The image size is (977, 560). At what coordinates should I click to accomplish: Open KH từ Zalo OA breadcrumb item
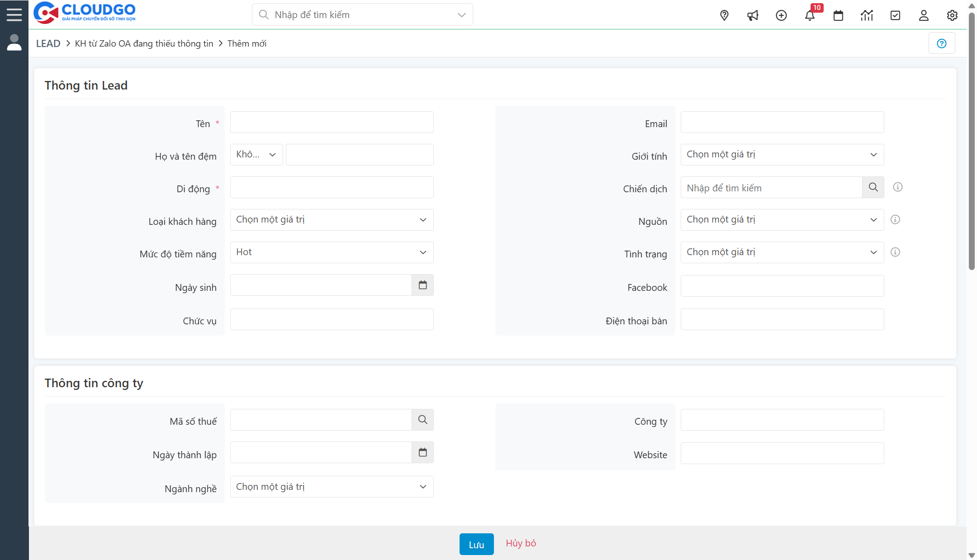[144, 43]
